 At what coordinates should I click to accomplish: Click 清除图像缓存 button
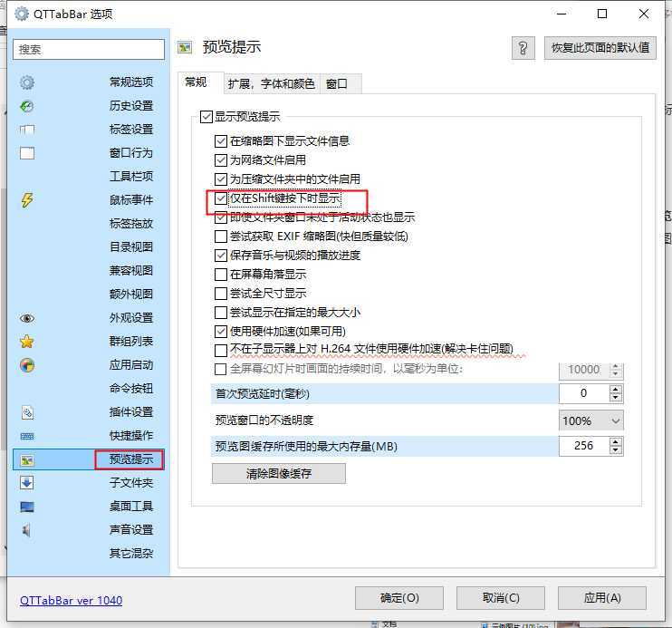(x=279, y=474)
